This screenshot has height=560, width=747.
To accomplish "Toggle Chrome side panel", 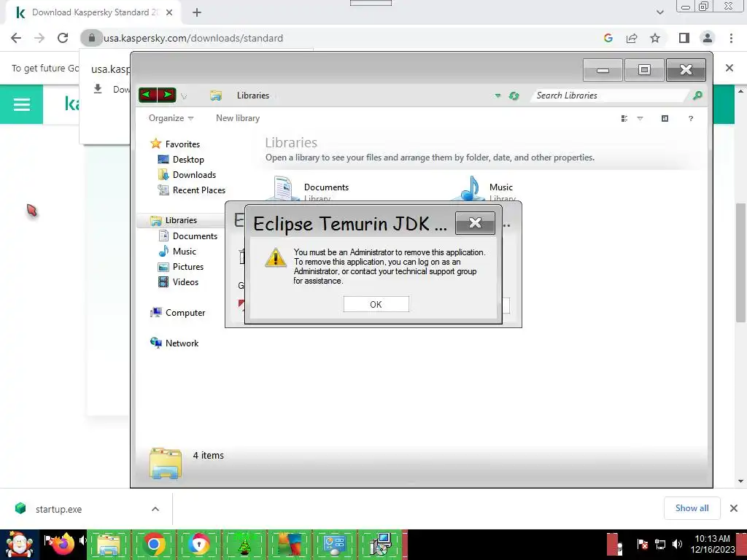I will pos(684,38).
